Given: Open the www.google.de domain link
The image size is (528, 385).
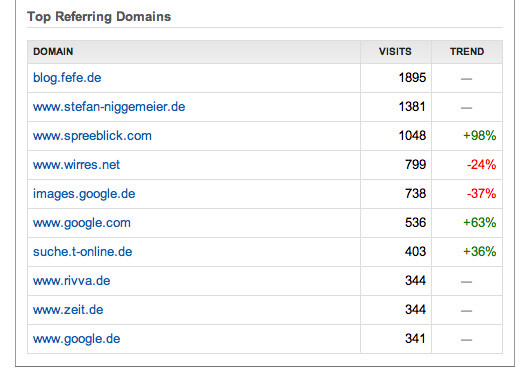Looking at the screenshot, I should tap(76, 339).
